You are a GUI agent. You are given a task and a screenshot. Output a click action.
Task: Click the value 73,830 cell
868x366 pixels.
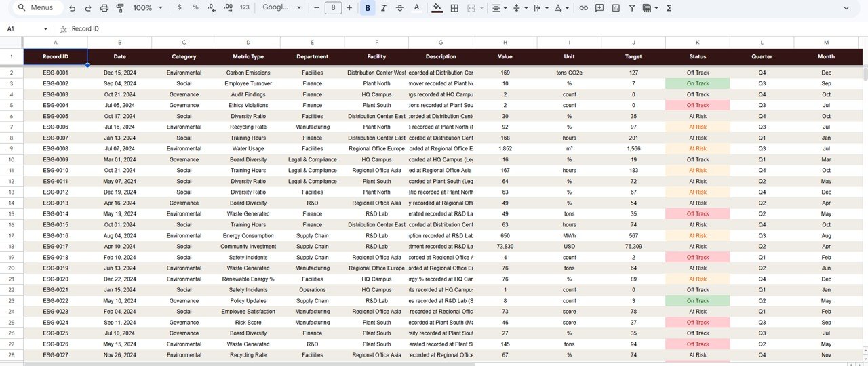pos(505,246)
